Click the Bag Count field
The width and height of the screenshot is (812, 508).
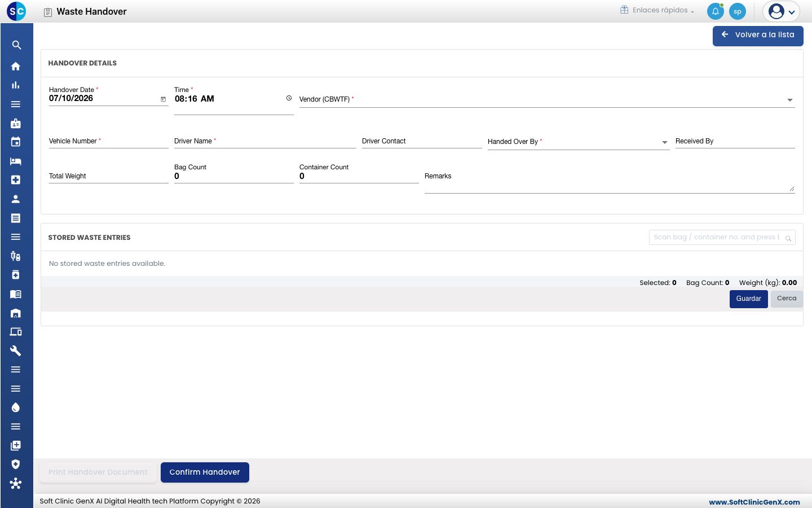(x=234, y=176)
